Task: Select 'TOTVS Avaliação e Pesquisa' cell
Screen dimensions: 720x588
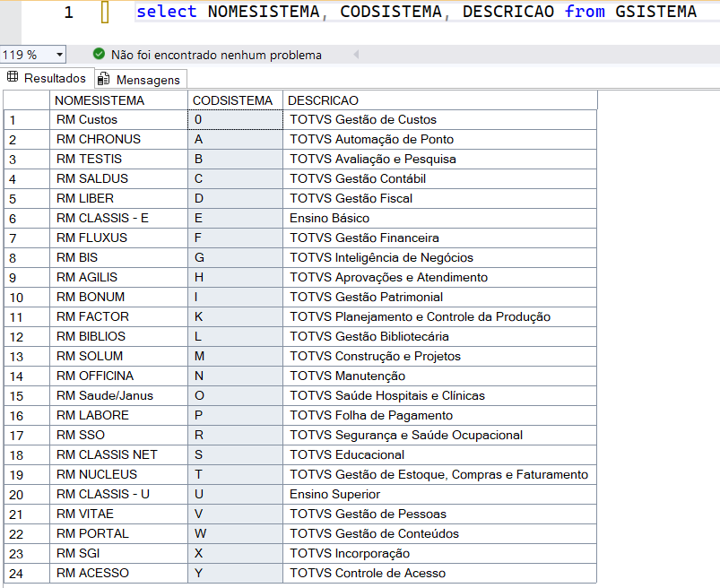Action: pos(440,160)
